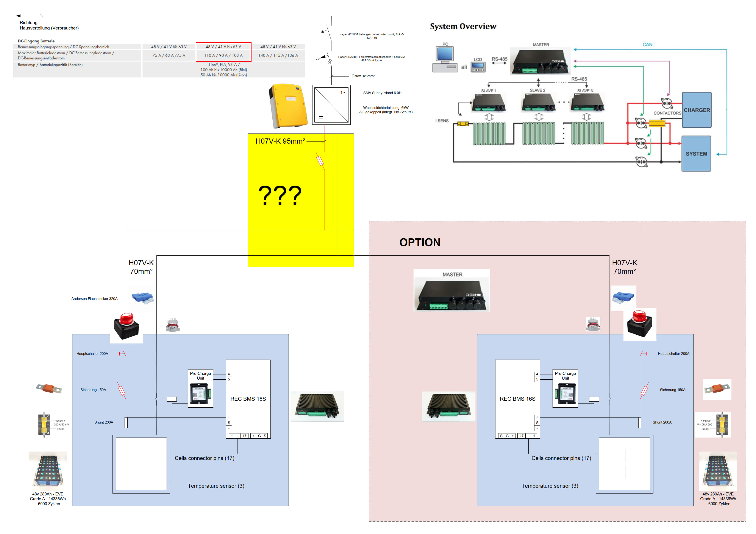Select the Hager MCN132 Leitungsschutzschalter label
Image resolution: width=756 pixels, height=534 pixels.
coord(372,36)
